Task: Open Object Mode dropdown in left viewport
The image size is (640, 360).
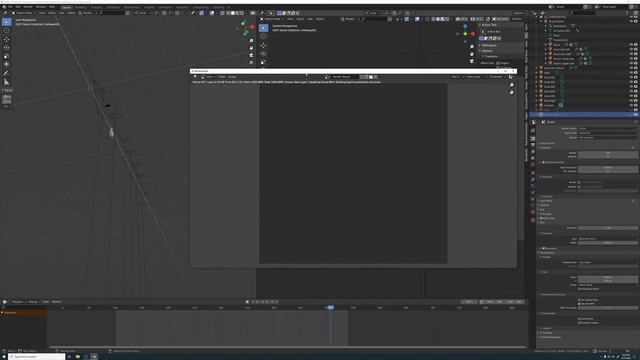Action: (23, 13)
